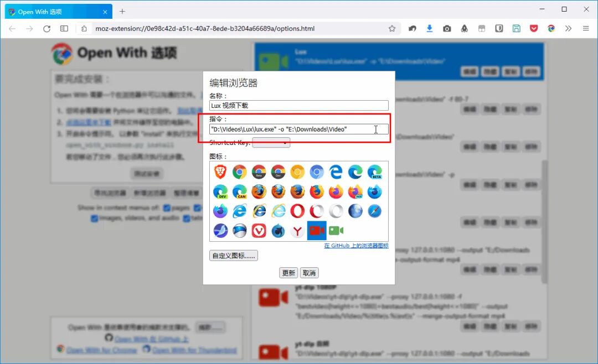Pick the Chrome Beta icon
This screenshot has width=598, height=364.
[259, 172]
